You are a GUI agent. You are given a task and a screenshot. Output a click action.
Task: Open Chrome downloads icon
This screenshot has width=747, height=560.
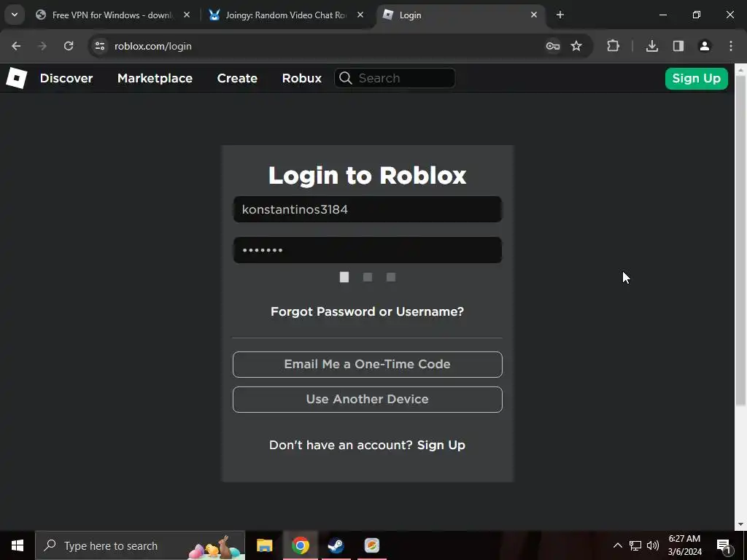651,46
